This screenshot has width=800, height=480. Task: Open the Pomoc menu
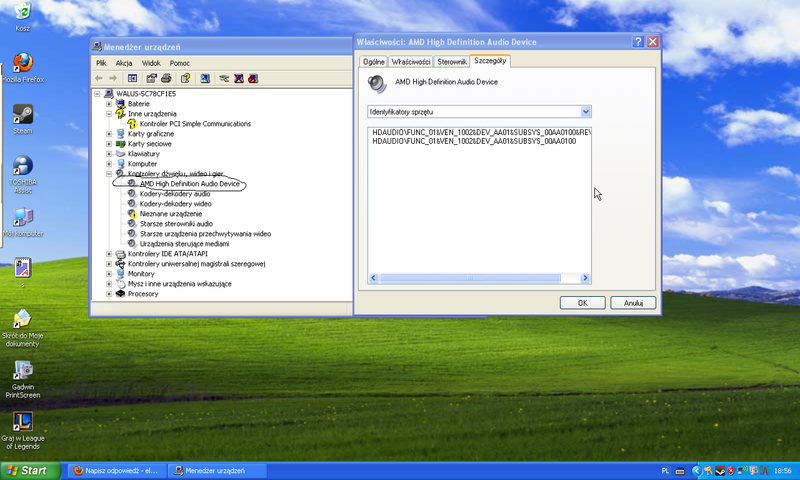click(x=180, y=63)
